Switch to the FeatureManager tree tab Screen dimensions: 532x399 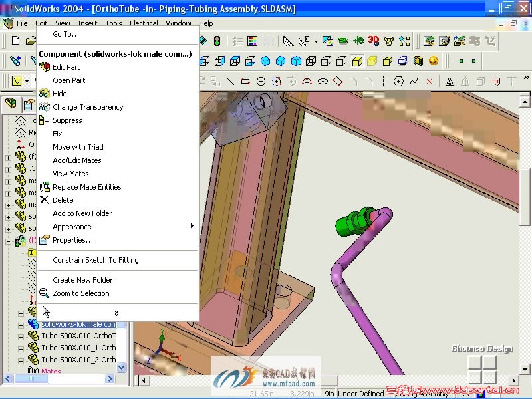point(11,104)
